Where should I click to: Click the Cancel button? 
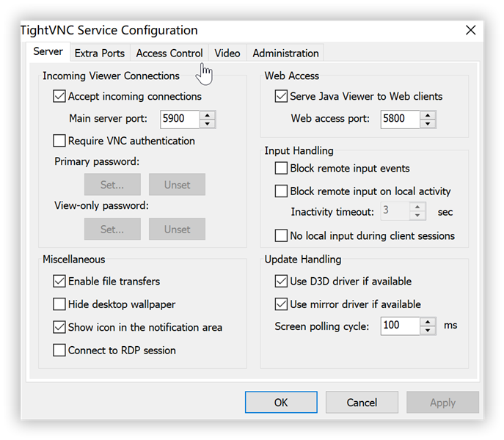tap(362, 402)
